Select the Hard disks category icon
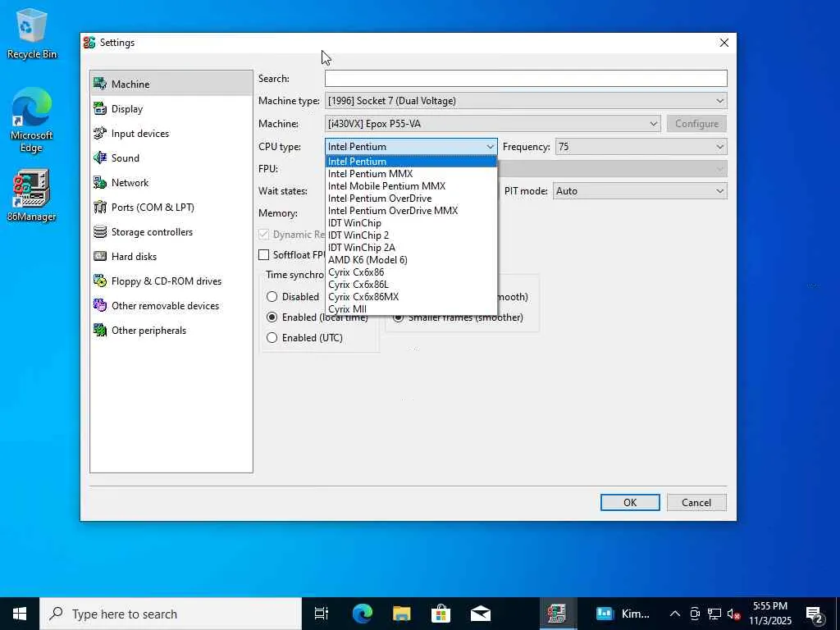 tap(99, 256)
